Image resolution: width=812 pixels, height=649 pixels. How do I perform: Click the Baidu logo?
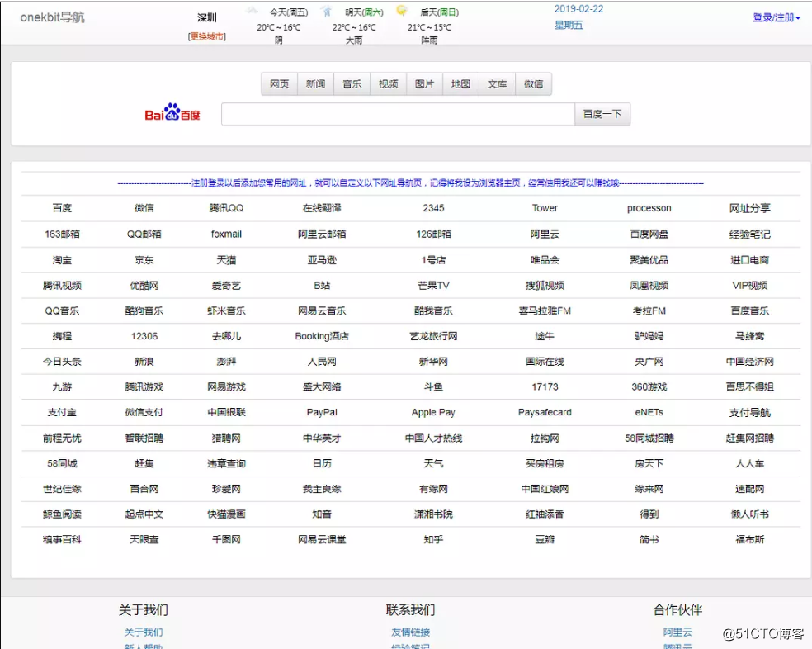click(x=172, y=112)
